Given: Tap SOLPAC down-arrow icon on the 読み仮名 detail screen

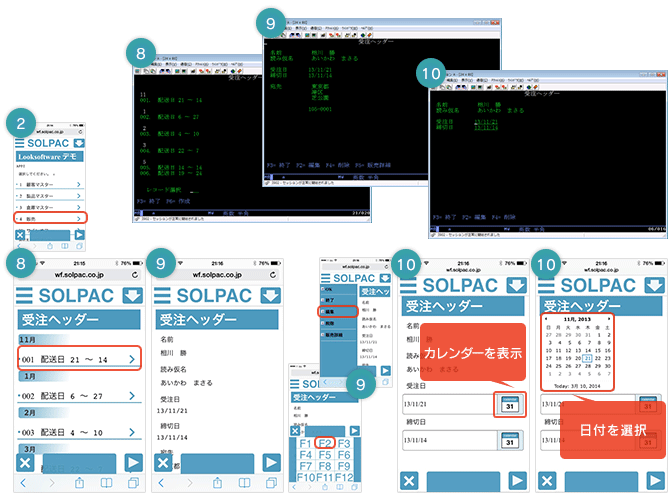Looking at the screenshot, I should (x=271, y=295).
